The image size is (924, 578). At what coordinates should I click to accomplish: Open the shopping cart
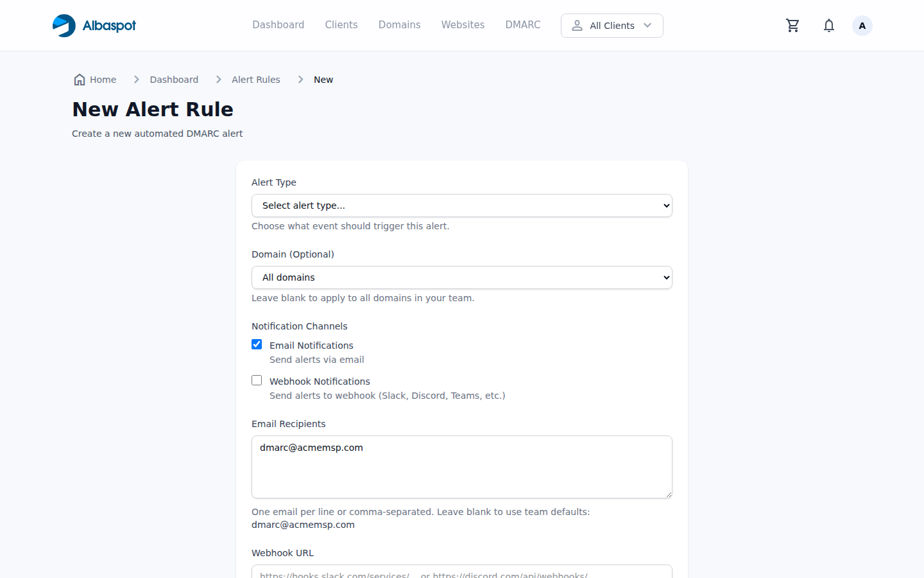(792, 25)
